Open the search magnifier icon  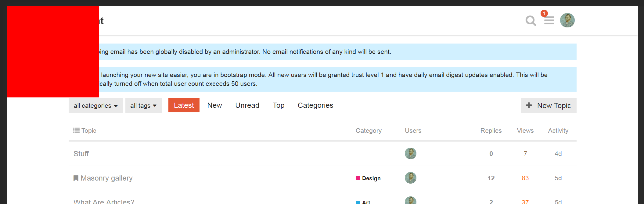(531, 21)
